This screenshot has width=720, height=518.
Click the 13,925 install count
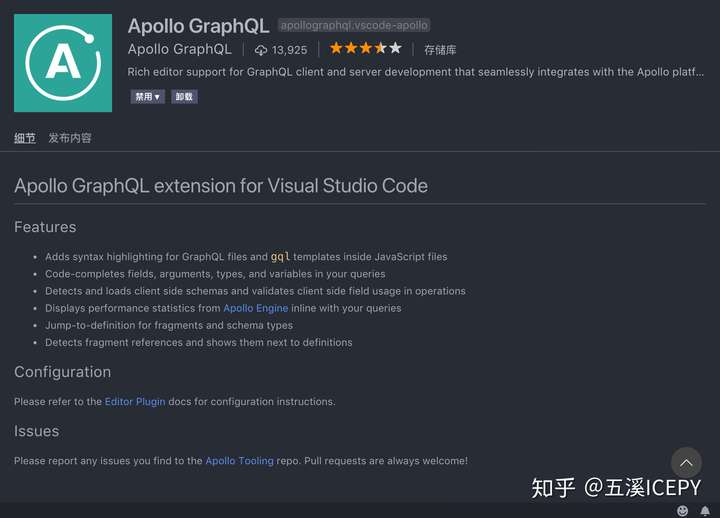[289, 50]
